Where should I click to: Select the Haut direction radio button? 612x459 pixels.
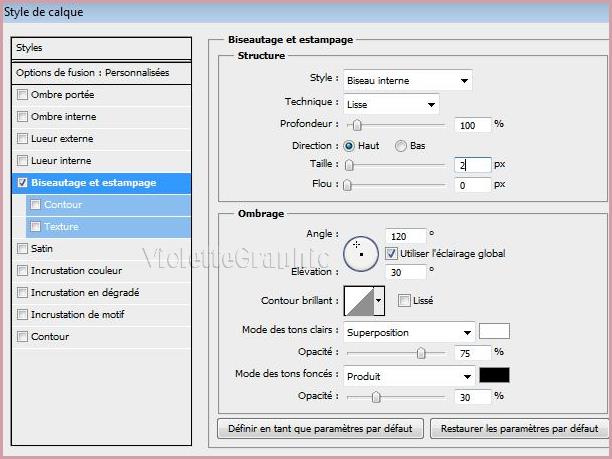pyautogui.click(x=349, y=146)
